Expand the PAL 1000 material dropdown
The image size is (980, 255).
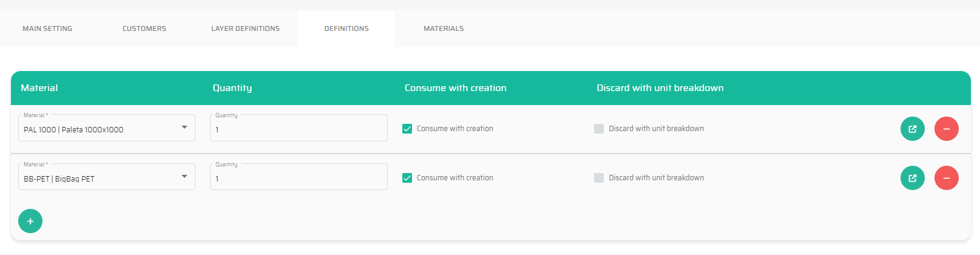pos(184,127)
